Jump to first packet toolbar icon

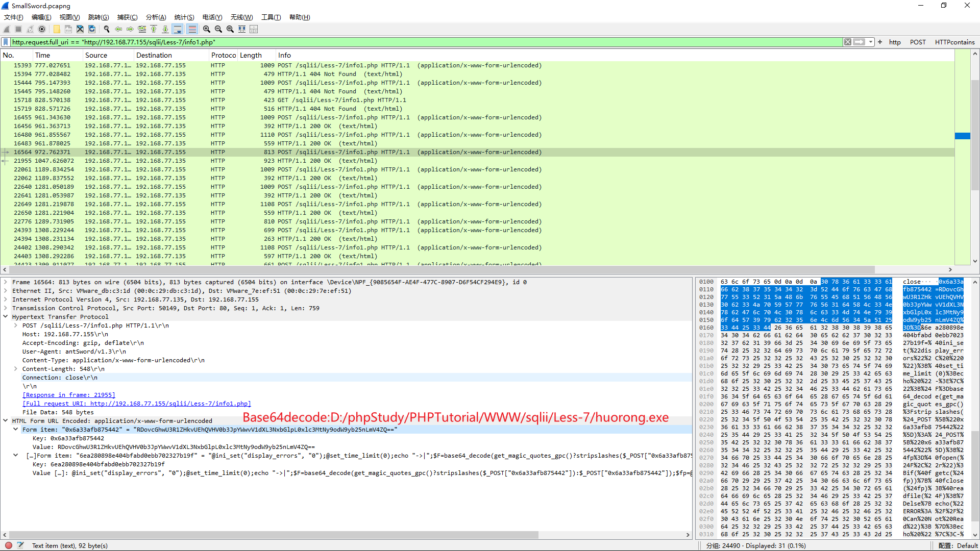[154, 29]
